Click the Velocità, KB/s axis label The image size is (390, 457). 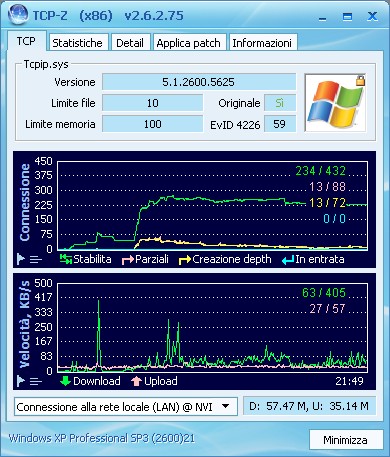pos(25,324)
